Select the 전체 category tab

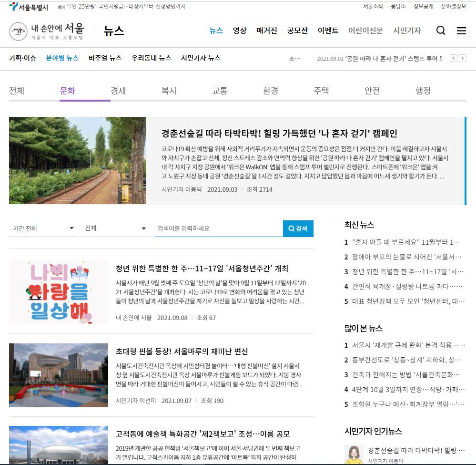point(17,91)
